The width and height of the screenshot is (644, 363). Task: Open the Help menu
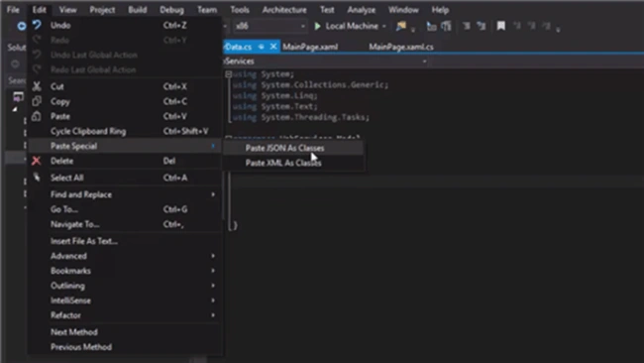point(440,10)
